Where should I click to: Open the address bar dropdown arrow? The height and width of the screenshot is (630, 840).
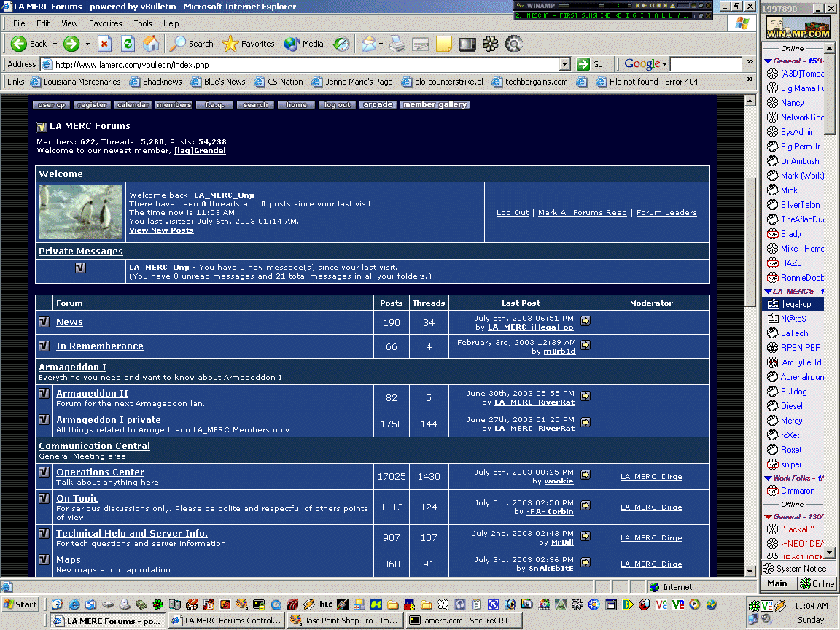pyautogui.click(x=564, y=64)
